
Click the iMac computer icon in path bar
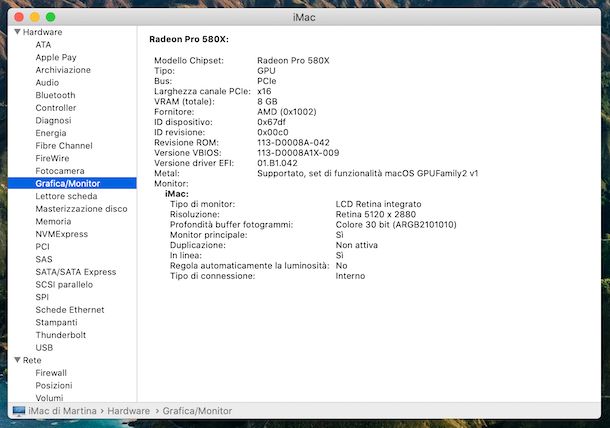click(x=19, y=411)
